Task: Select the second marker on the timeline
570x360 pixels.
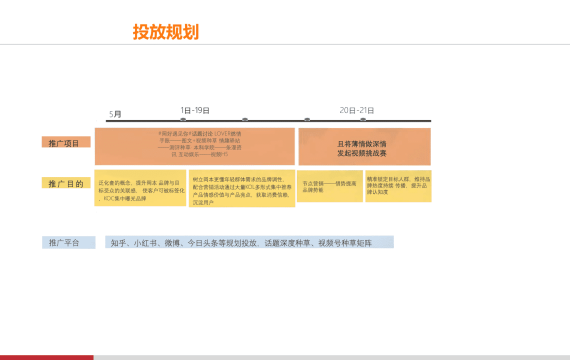Action: [245, 119]
